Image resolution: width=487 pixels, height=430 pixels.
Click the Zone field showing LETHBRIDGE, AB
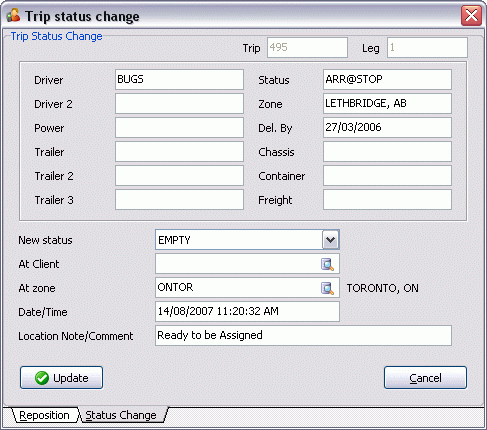click(387, 103)
